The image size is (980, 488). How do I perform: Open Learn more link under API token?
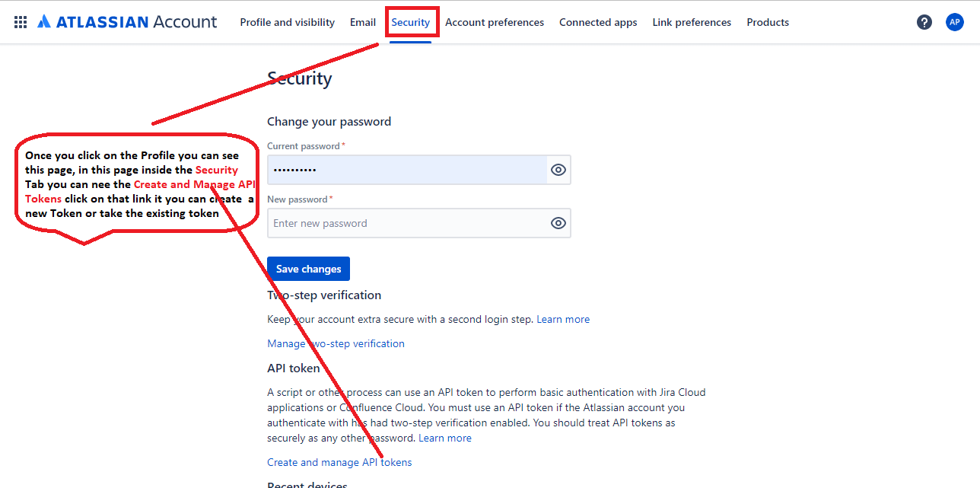[445, 438]
